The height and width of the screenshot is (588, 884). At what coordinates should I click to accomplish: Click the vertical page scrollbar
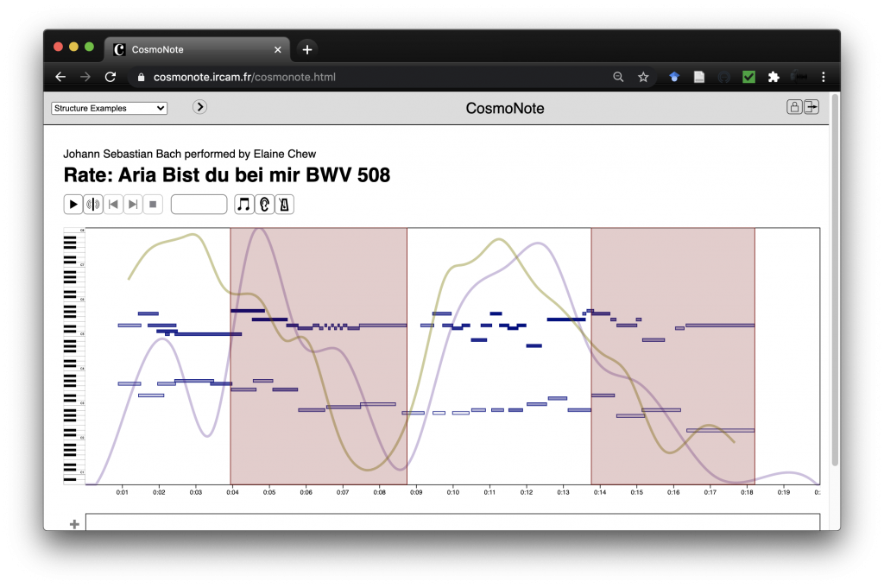point(835,281)
